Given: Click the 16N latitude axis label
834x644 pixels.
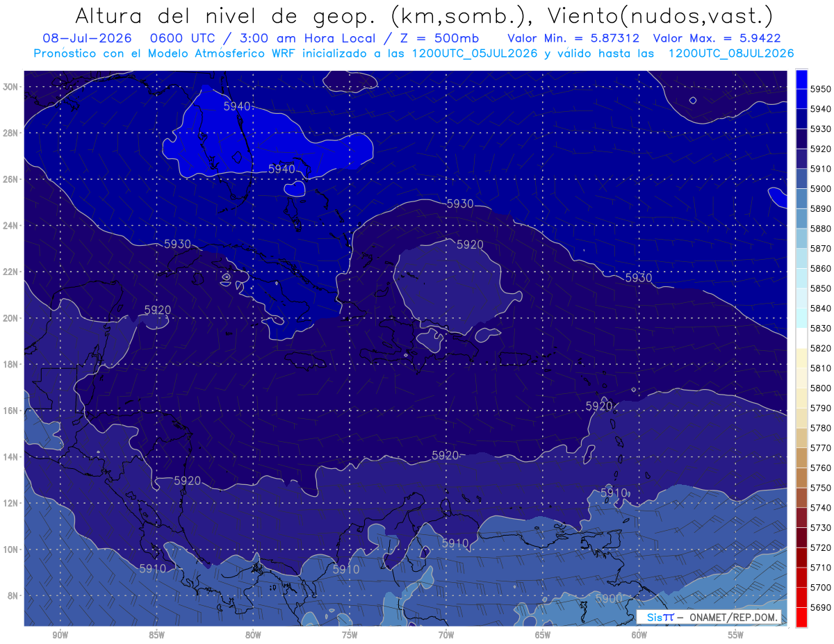Looking at the screenshot, I should tap(11, 411).
